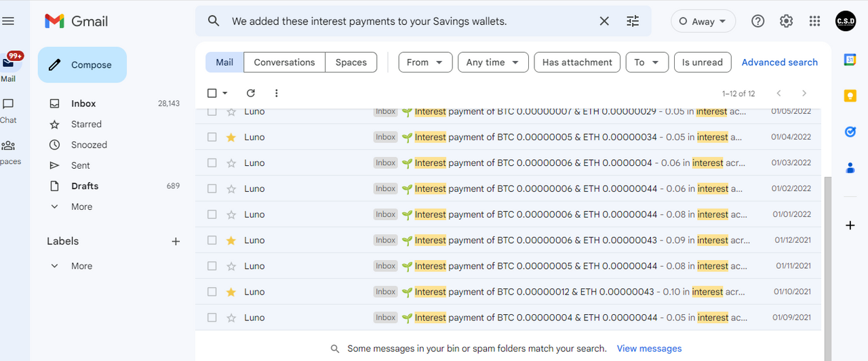This screenshot has width=868, height=361.
Task: Open the Any time filter dropdown
Action: coord(493,62)
